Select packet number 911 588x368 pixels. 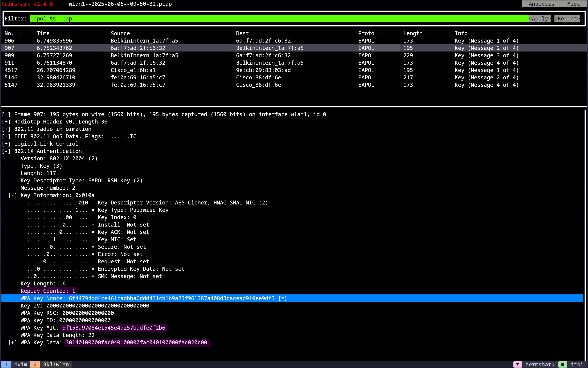[x=294, y=63]
